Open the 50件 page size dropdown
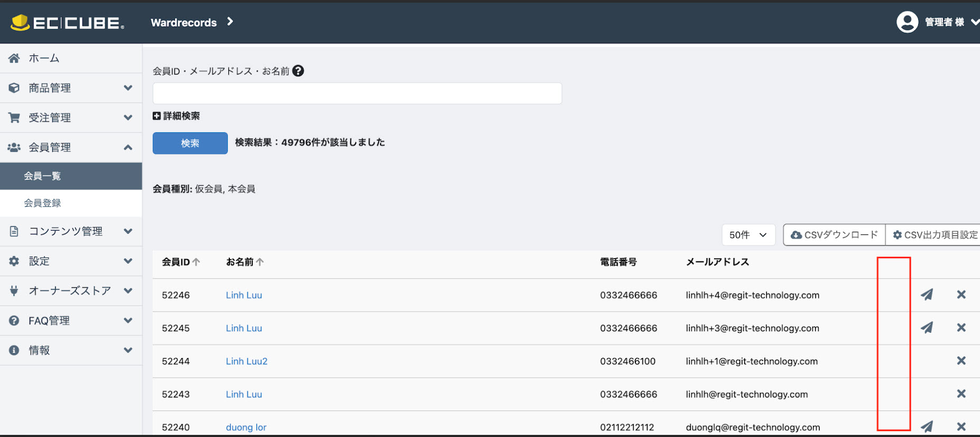The height and width of the screenshot is (437, 980). (x=748, y=235)
